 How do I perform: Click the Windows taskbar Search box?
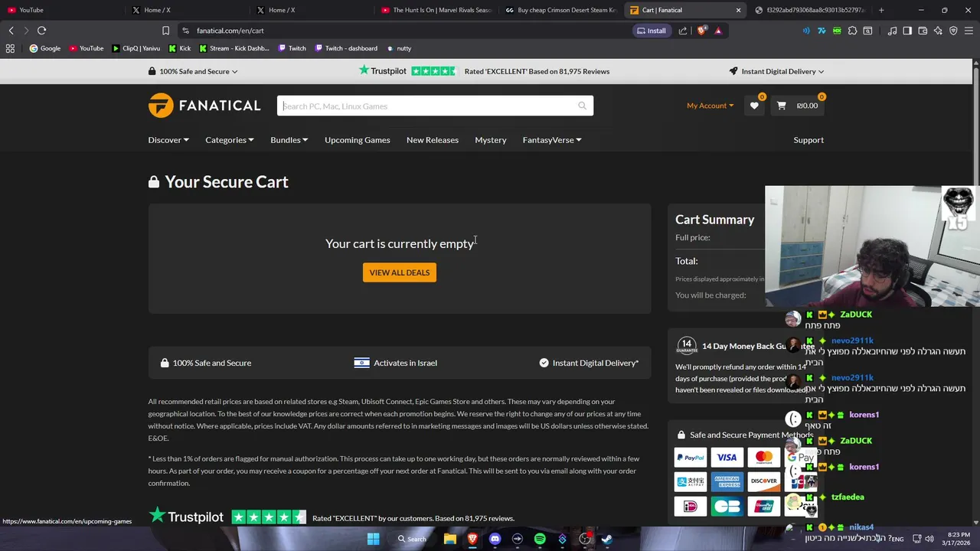click(x=411, y=539)
